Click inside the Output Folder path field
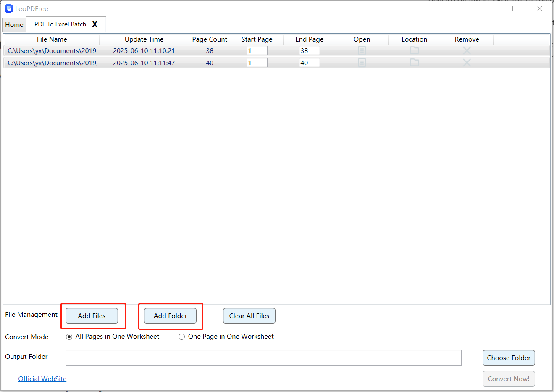The image size is (554, 392). pyautogui.click(x=263, y=358)
